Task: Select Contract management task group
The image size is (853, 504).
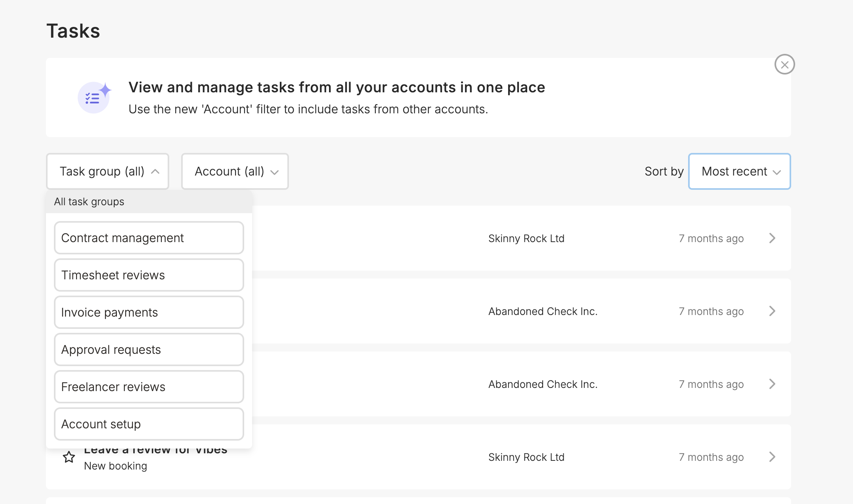Action: pos(149,238)
